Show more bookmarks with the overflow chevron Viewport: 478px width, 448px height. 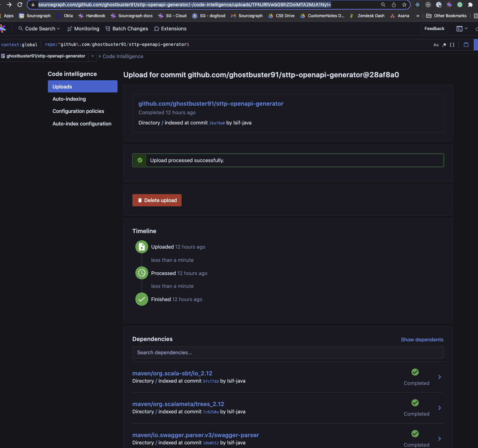tap(418, 16)
